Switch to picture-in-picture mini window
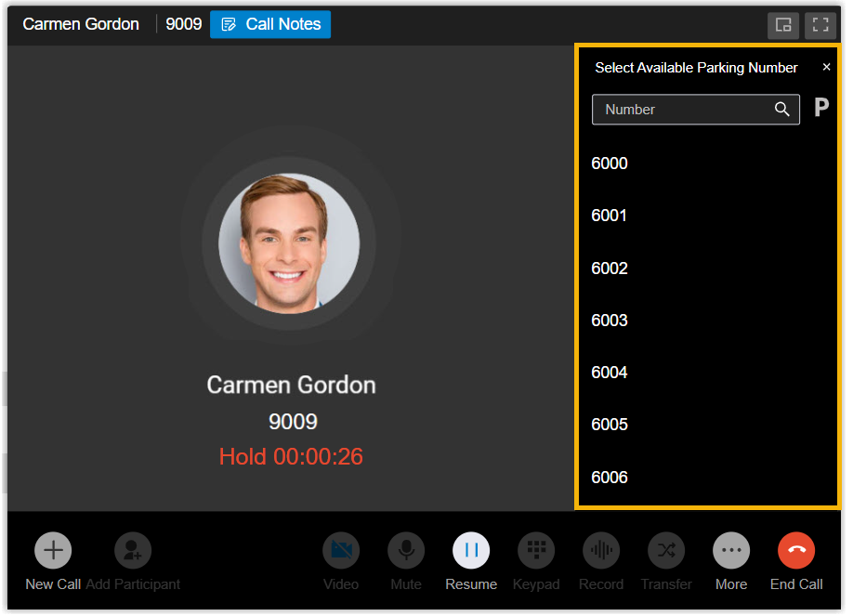 coord(783,25)
